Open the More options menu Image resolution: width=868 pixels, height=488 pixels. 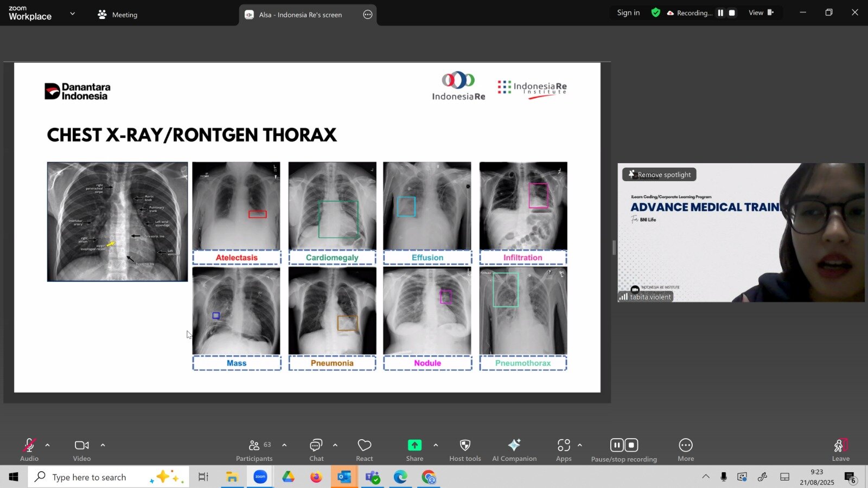pos(686,450)
